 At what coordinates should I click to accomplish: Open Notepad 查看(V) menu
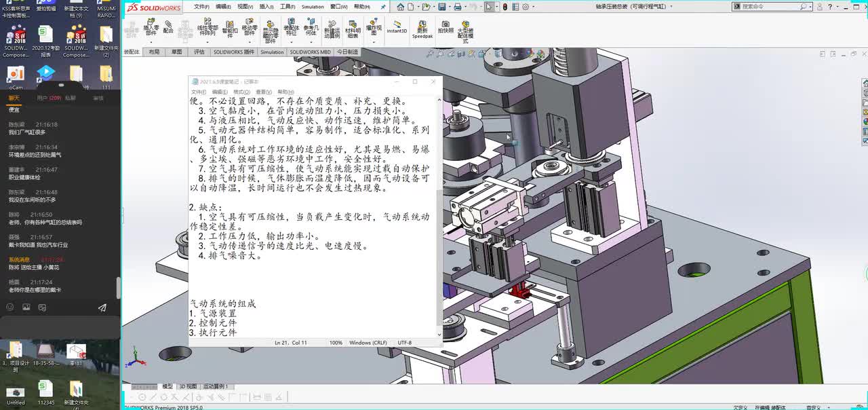pyautogui.click(x=264, y=92)
